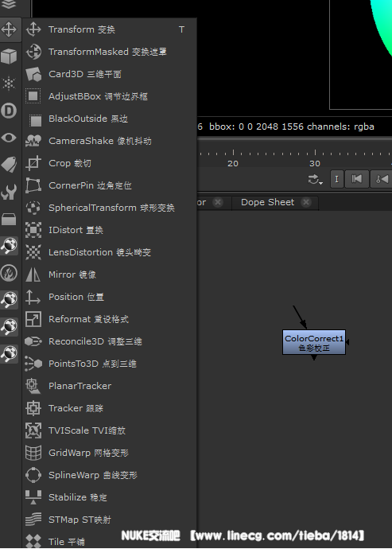The image size is (392, 549).
Task: Select Transform node menu entry
Action: pyautogui.click(x=109, y=29)
